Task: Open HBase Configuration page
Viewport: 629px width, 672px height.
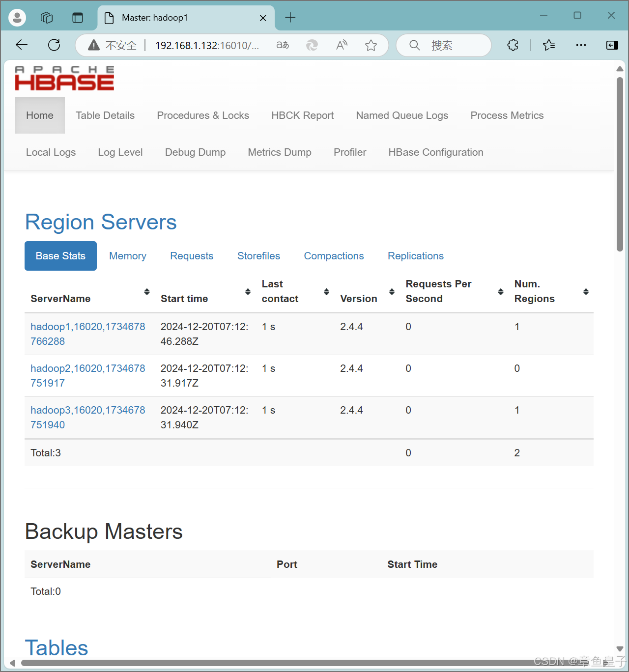Action: [436, 152]
